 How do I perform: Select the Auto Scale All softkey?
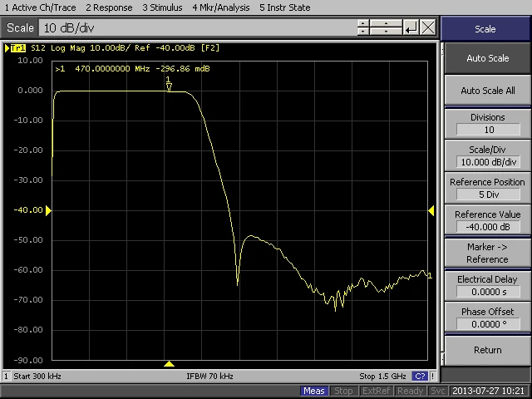[x=488, y=91]
